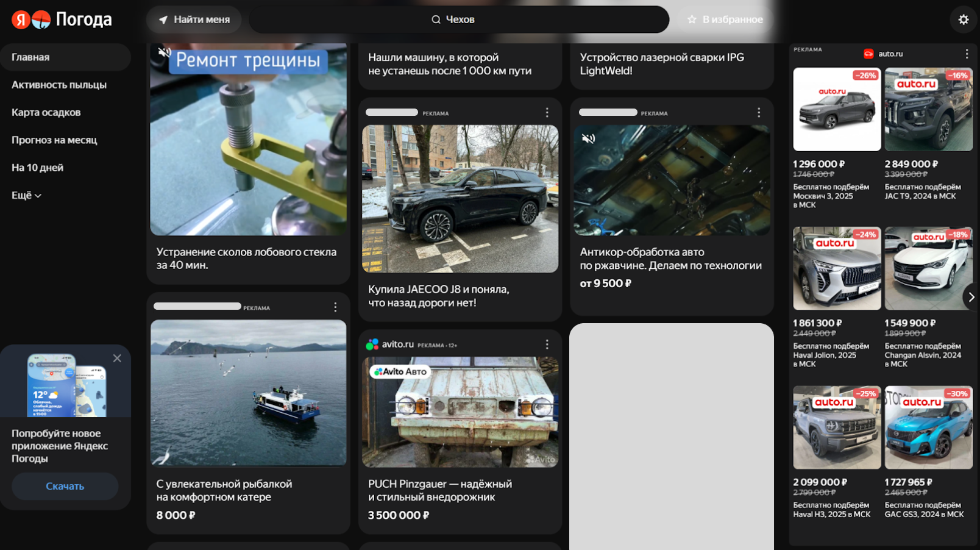Click 'Нашли машину, в которой' ad text
The image size is (980, 550).
click(x=450, y=64)
